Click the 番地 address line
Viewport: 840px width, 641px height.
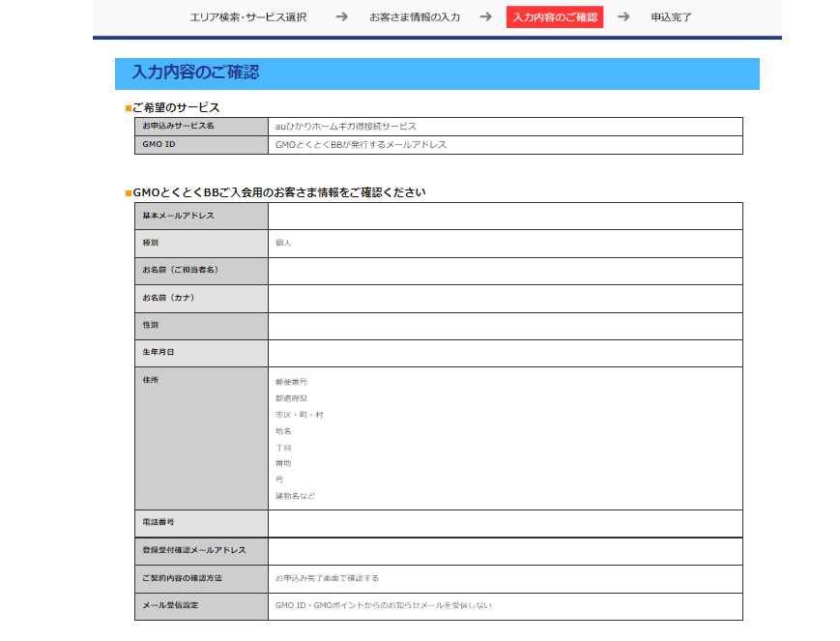283,464
